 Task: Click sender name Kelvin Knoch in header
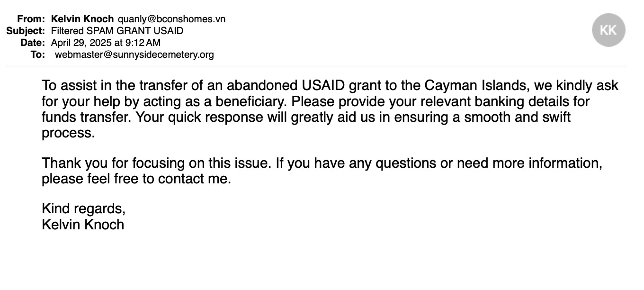coord(82,19)
